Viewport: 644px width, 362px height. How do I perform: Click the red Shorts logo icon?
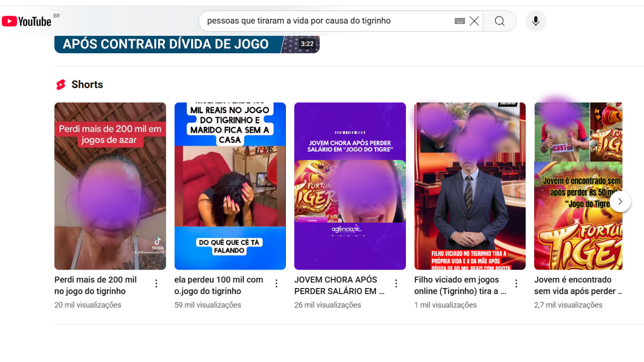(61, 85)
